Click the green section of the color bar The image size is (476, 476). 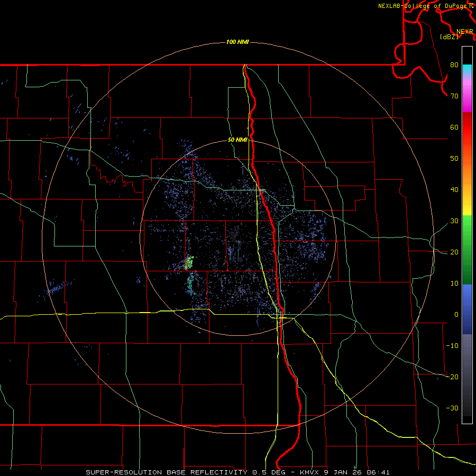467,250
